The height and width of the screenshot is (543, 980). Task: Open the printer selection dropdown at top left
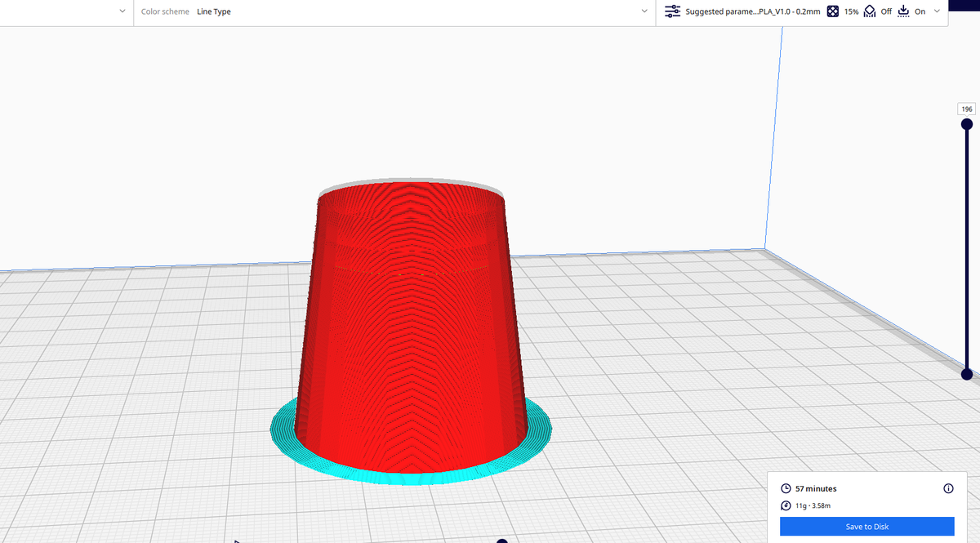point(122,11)
